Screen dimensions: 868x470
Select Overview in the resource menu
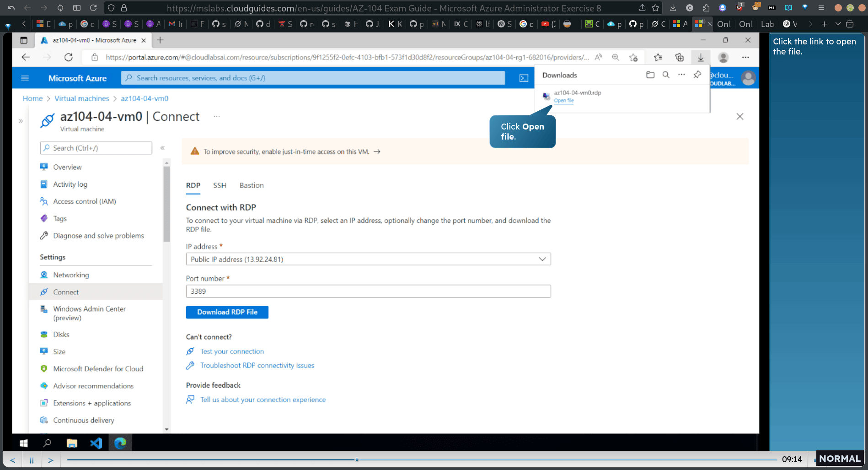tap(67, 167)
